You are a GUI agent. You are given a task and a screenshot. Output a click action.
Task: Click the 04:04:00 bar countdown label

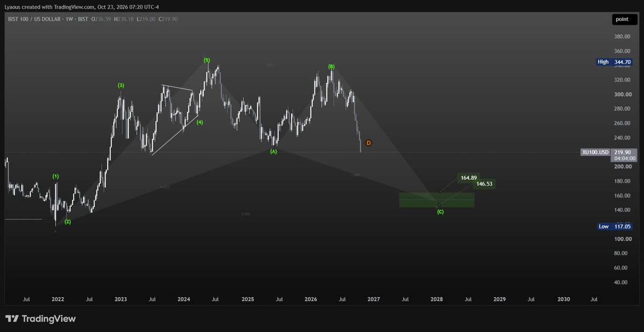624,159
